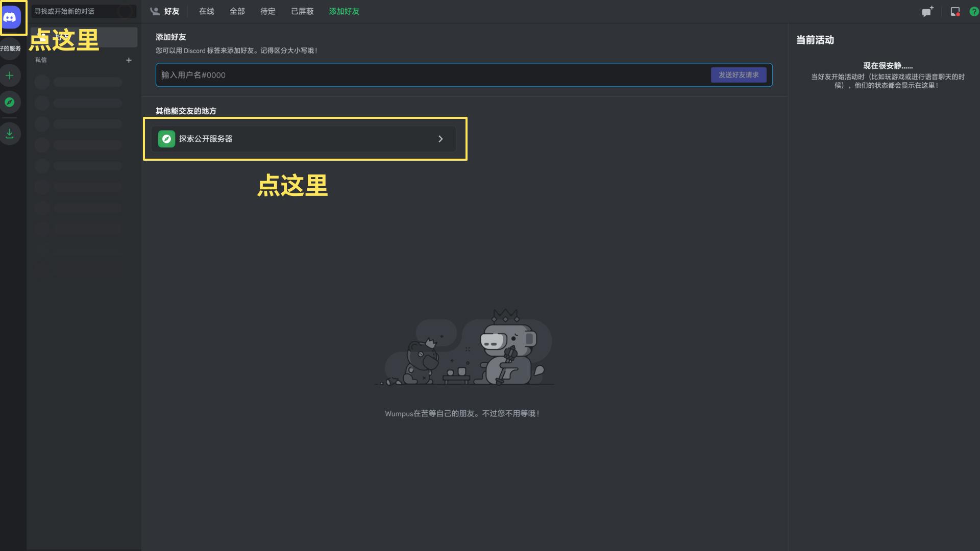
Task: Expand the chevron on 探索公开服务器 row
Action: [440, 139]
